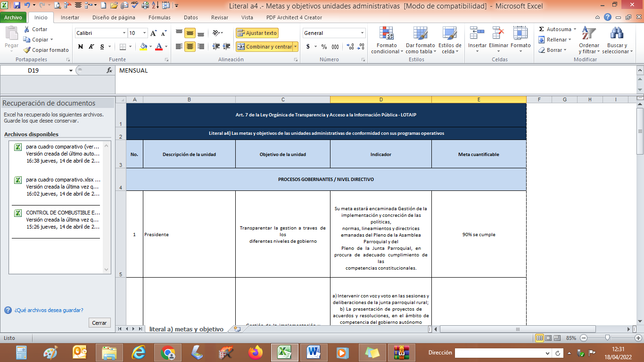Open Formato condicional icon
644x362 pixels.
pyautogui.click(x=387, y=34)
